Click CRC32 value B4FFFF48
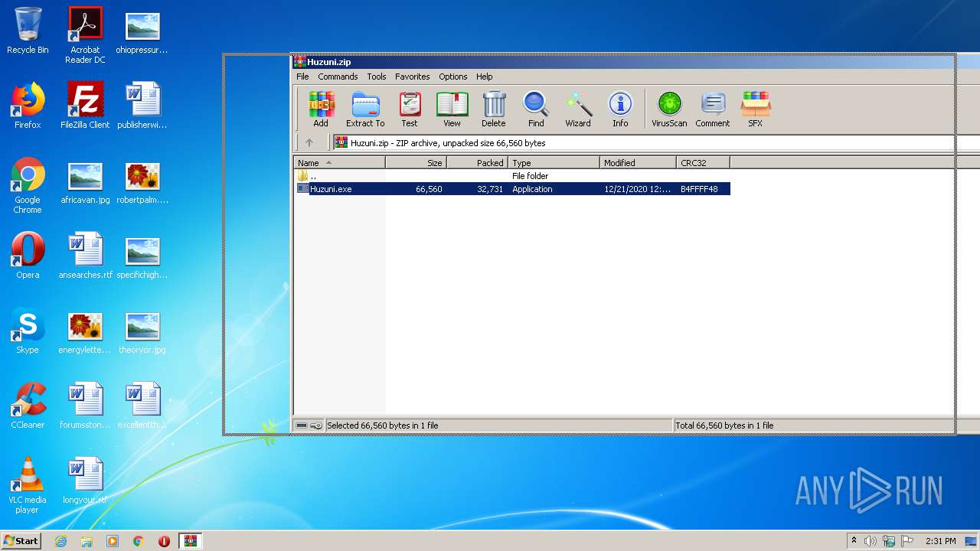The width and height of the screenshot is (980, 551). click(699, 189)
